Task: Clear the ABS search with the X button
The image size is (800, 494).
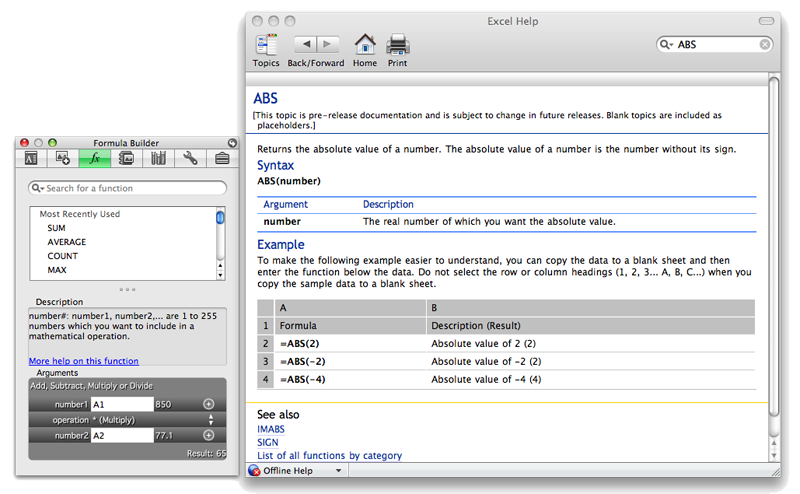Action: pyautogui.click(x=764, y=44)
